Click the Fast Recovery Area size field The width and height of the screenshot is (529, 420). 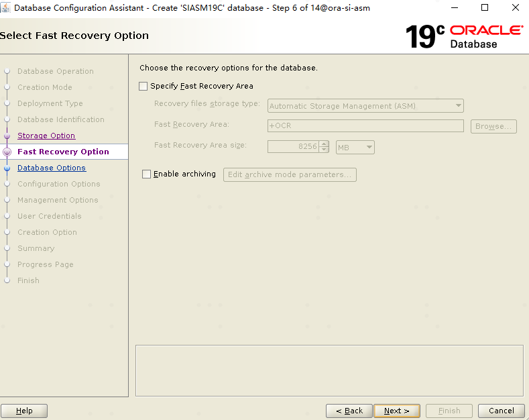pyautogui.click(x=293, y=146)
